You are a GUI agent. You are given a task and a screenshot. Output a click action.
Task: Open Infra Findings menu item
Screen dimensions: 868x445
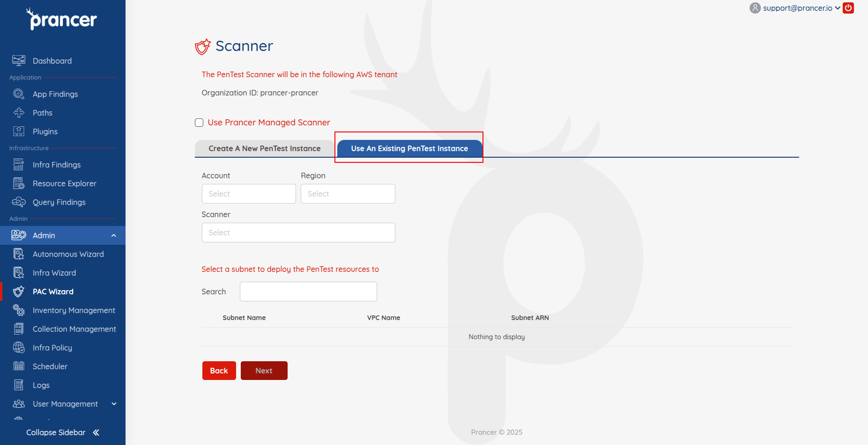pyautogui.click(x=57, y=165)
